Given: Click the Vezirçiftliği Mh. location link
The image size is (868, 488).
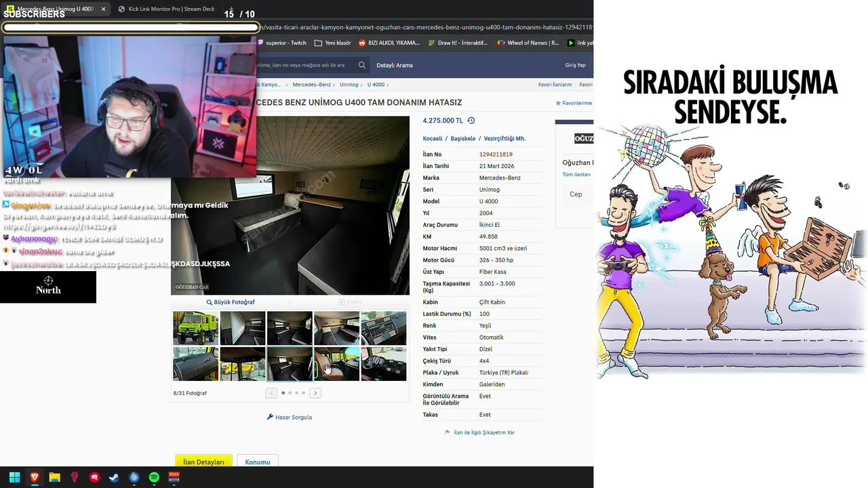Looking at the screenshot, I should click(x=505, y=138).
